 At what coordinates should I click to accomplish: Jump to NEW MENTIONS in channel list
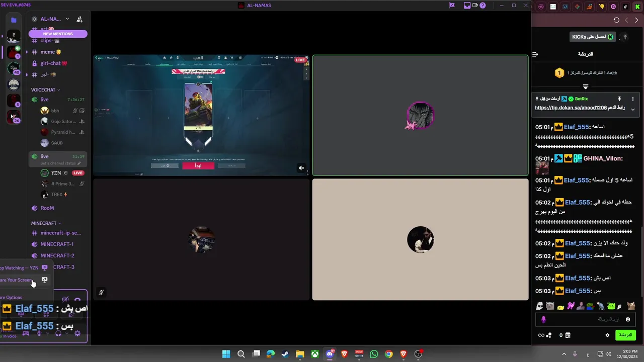pyautogui.click(x=58, y=34)
